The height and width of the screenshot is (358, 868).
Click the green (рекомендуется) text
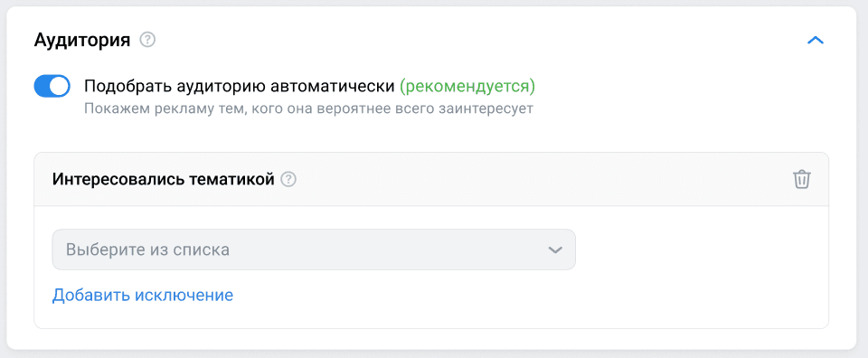pos(467,86)
